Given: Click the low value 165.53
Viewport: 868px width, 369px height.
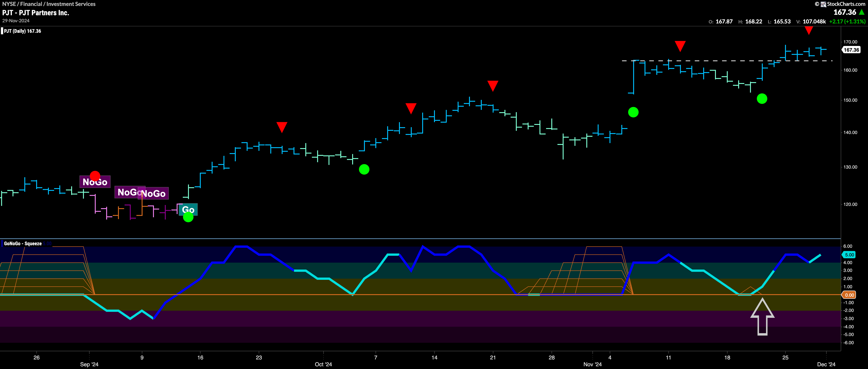Looking at the screenshot, I should click(782, 21).
